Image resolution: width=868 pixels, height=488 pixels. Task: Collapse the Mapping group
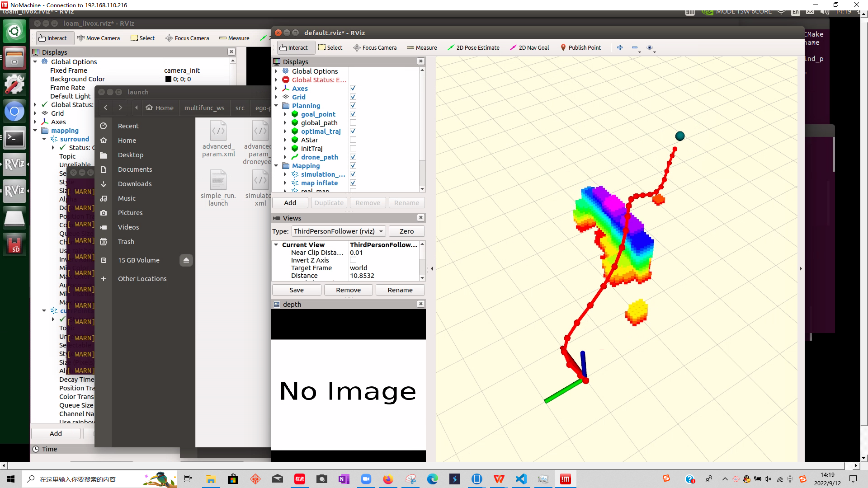276,166
